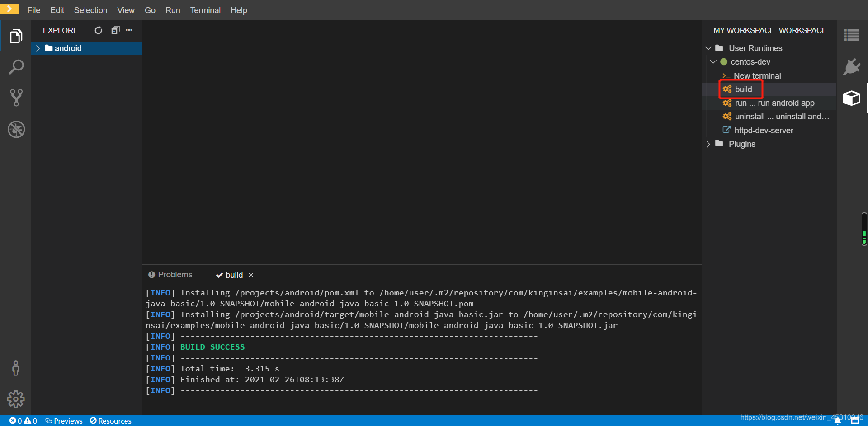Open the Explorer files icon in activity bar
The width and height of the screenshot is (868, 426).
pos(16,36)
